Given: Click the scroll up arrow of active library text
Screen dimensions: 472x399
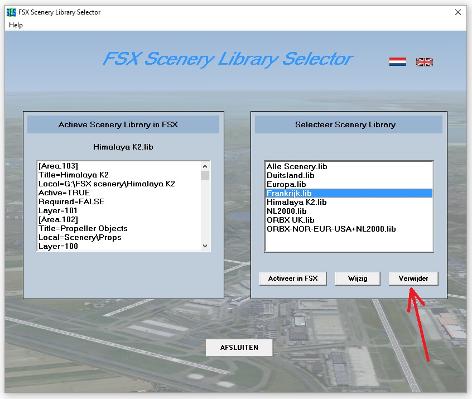Looking at the screenshot, I should tap(205, 166).
